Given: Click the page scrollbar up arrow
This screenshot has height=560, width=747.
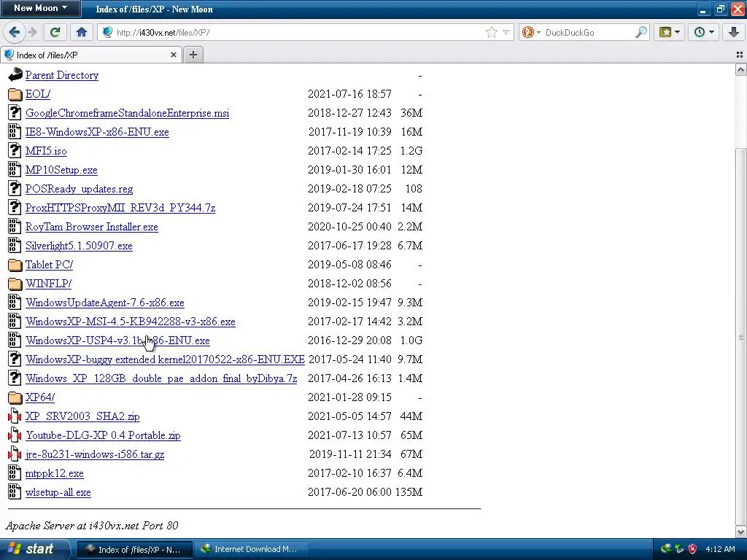Looking at the screenshot, I should 740,71.
